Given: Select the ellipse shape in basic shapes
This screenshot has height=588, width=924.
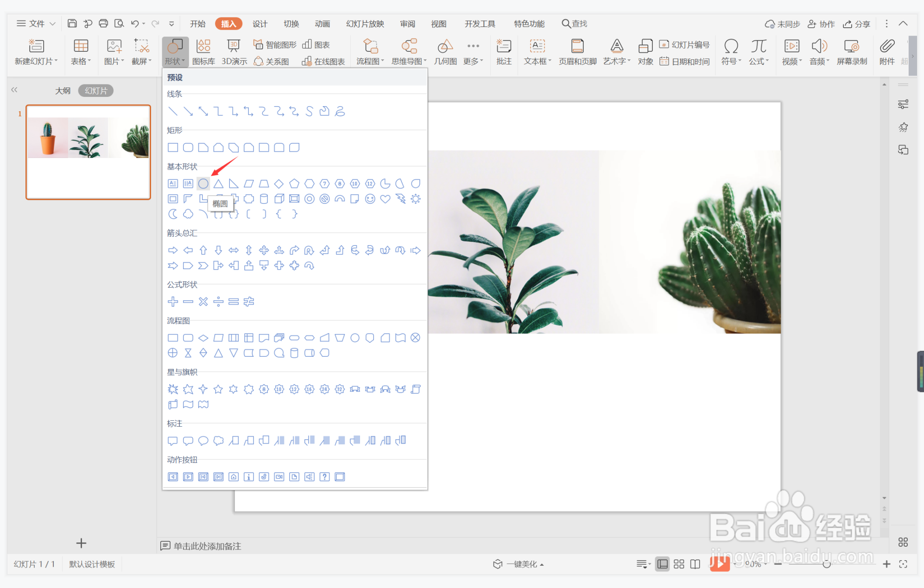Looking at the screenshot, I should (203, 184).
